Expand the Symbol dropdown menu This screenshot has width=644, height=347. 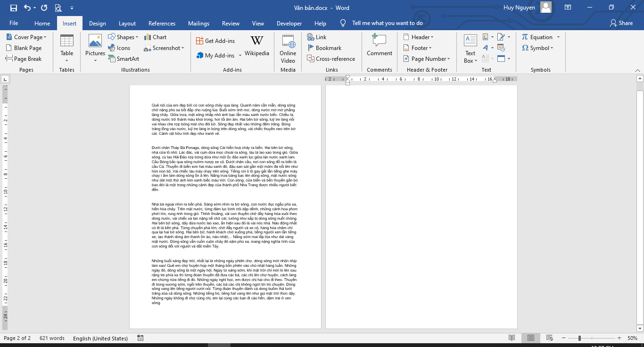coord(537,48)
